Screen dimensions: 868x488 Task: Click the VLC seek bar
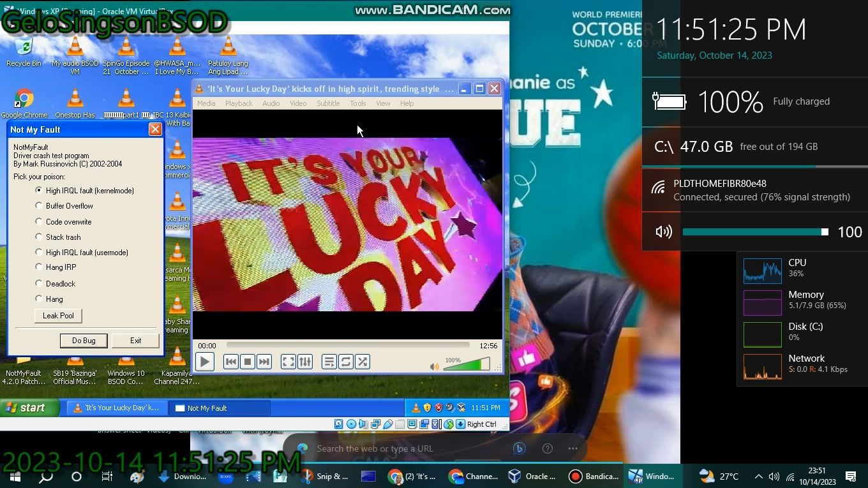(x=348, y=345)
